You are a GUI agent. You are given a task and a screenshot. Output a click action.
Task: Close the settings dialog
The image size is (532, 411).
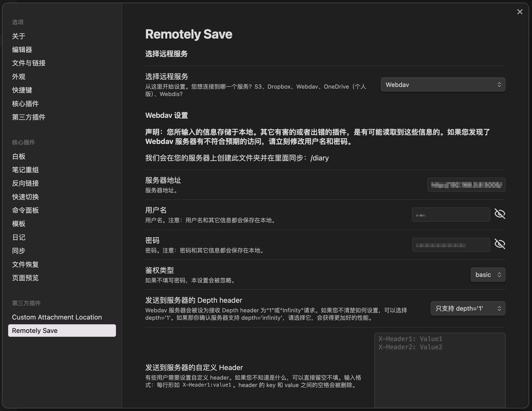tap(520, 12)
